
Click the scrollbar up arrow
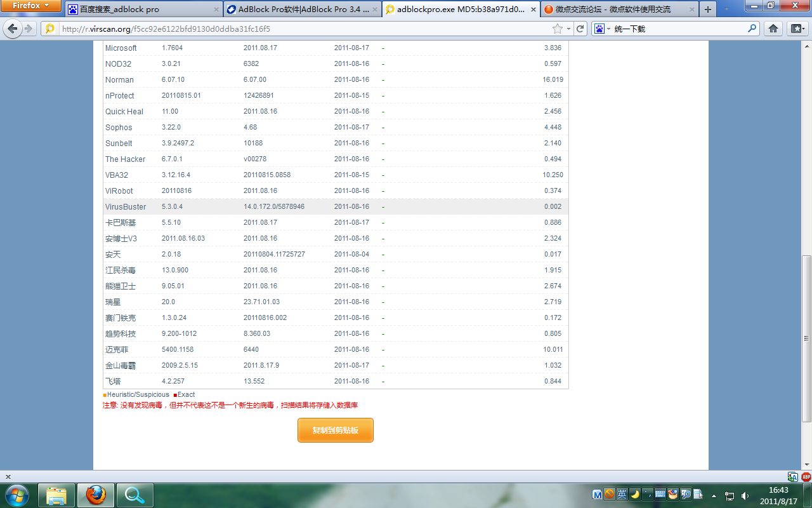806,45
